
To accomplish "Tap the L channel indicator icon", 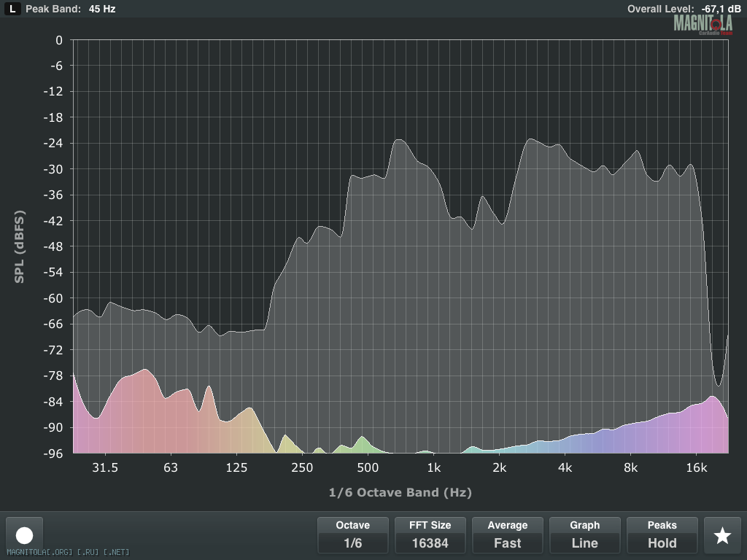I will [12, 9].
